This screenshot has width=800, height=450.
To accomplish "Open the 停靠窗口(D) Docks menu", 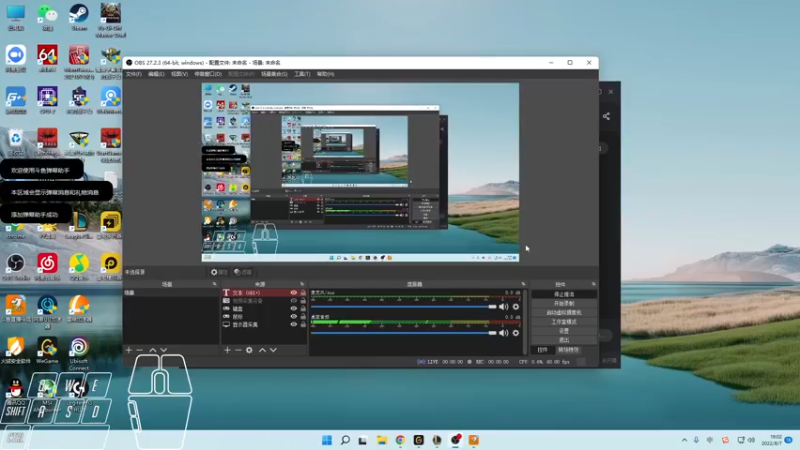I will [x=208, y=74].
